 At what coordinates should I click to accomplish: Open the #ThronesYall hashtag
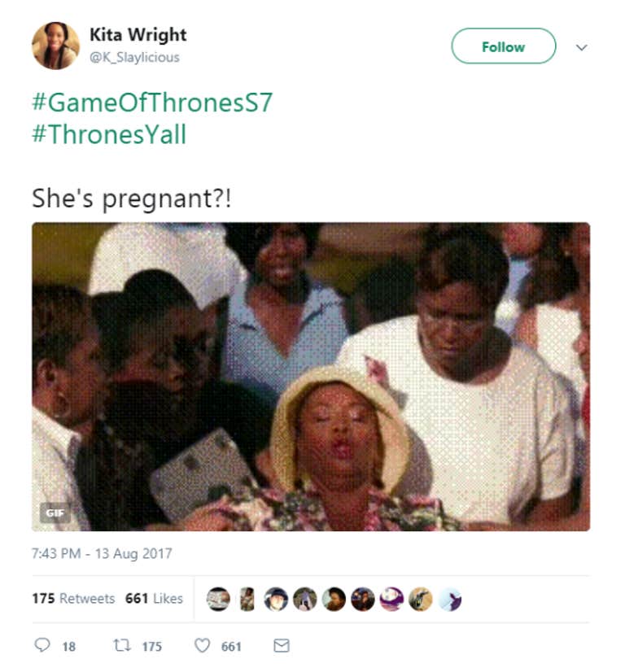point(109,134)
